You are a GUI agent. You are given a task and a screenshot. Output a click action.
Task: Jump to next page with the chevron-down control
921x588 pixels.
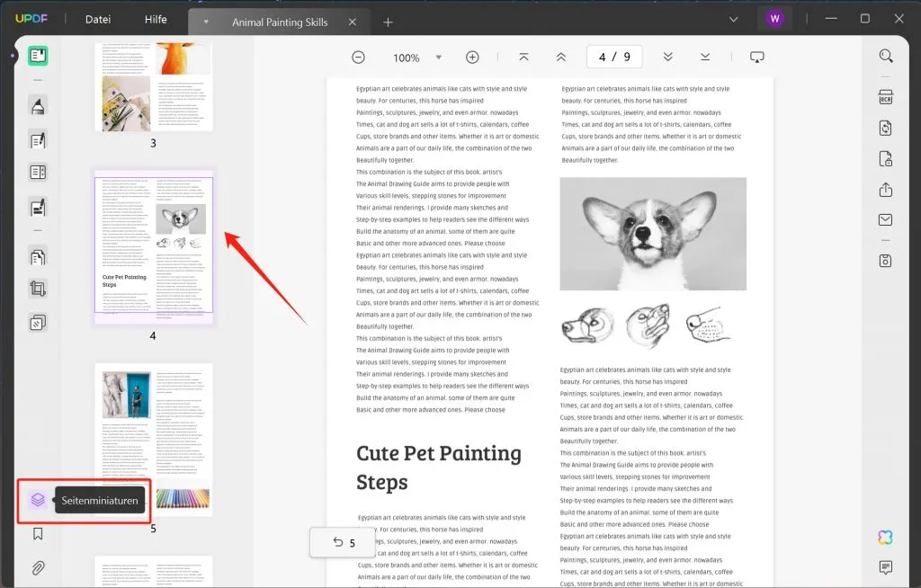point(668,56)
